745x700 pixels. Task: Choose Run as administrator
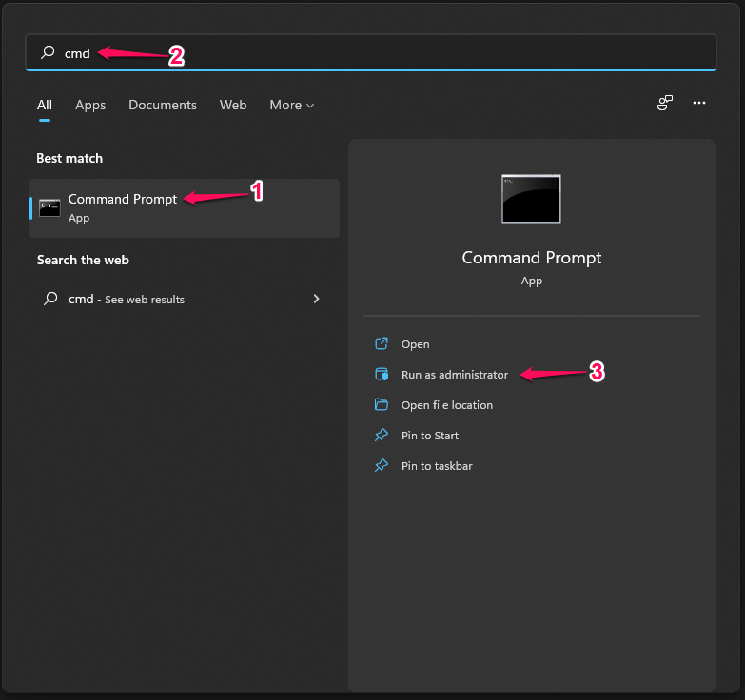(455, 375)
